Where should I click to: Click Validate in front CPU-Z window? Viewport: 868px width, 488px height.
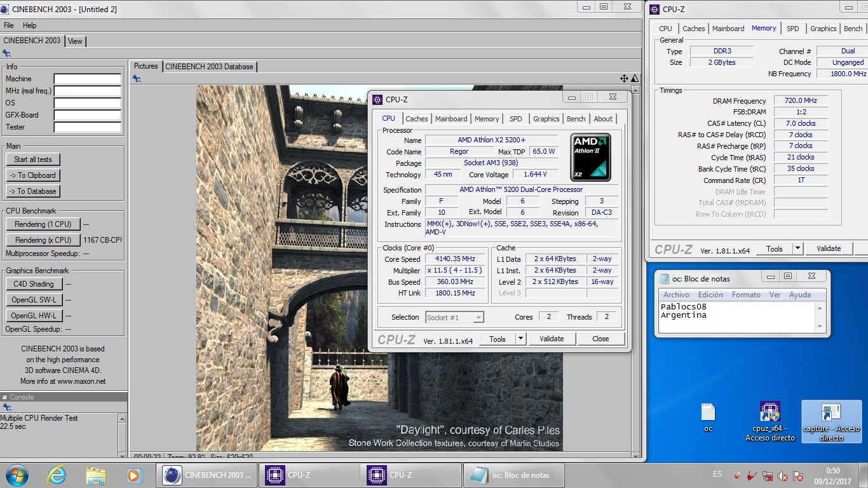(552, 339)
